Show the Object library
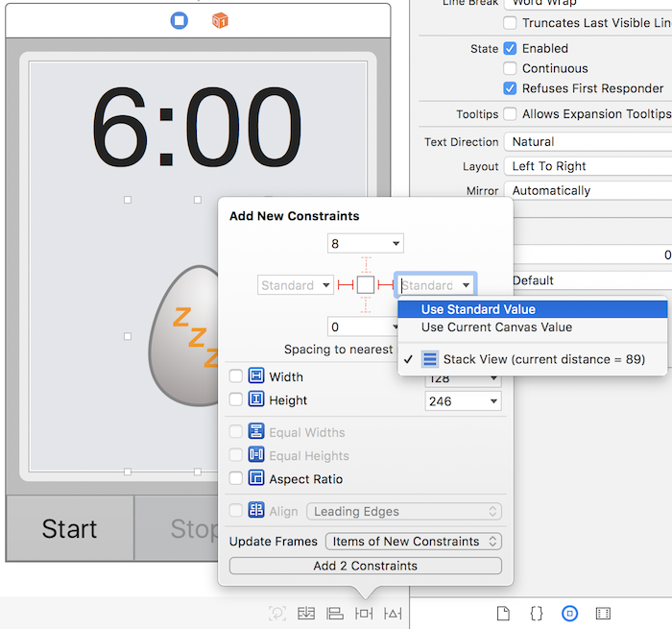This screenshot has width=672, height=629. click(x=569, y=614)
